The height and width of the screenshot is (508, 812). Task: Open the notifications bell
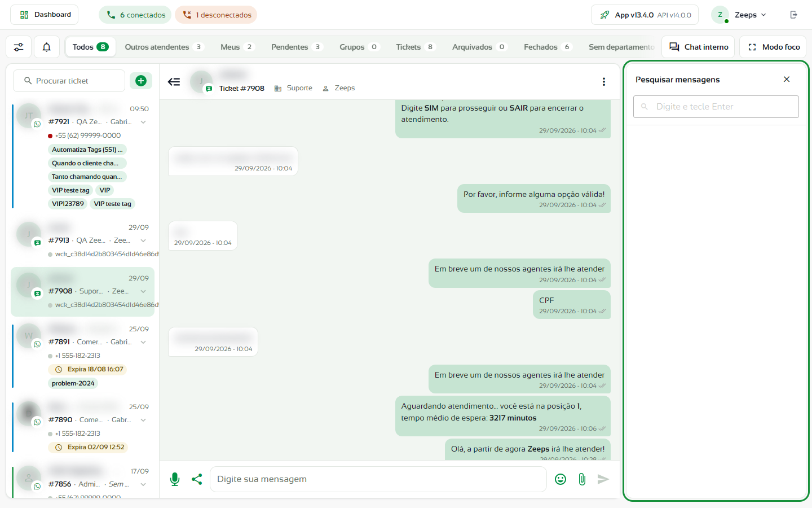click(x=47, y=47)
